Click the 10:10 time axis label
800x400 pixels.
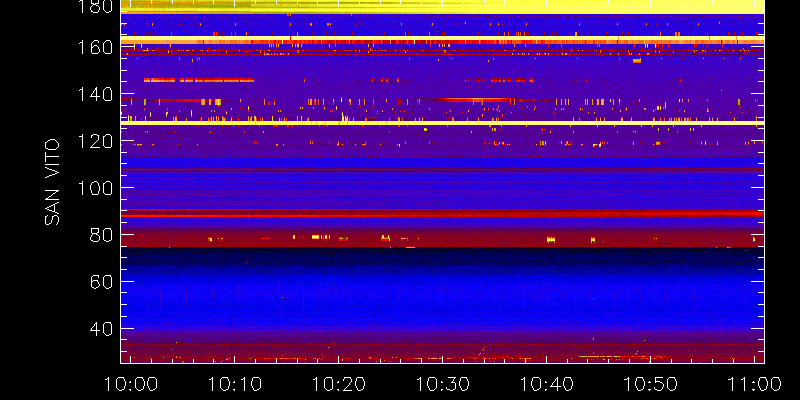234,384
